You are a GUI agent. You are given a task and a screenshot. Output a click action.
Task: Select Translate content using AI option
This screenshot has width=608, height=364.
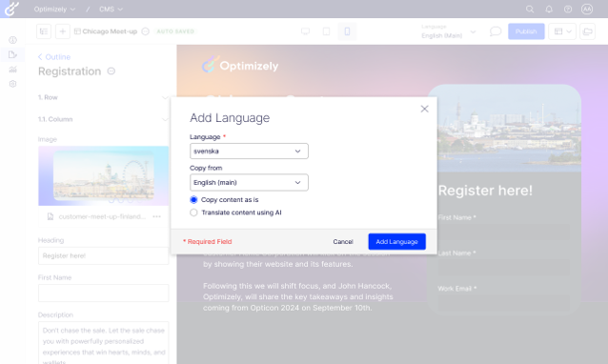pos(193,212)
